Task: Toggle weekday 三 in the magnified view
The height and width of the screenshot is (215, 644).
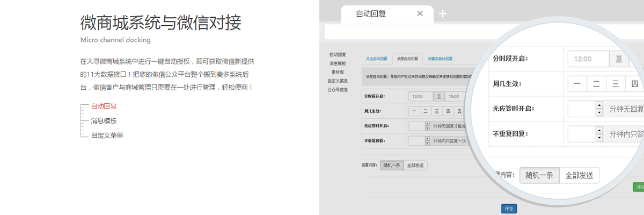Action: (615, 84)
